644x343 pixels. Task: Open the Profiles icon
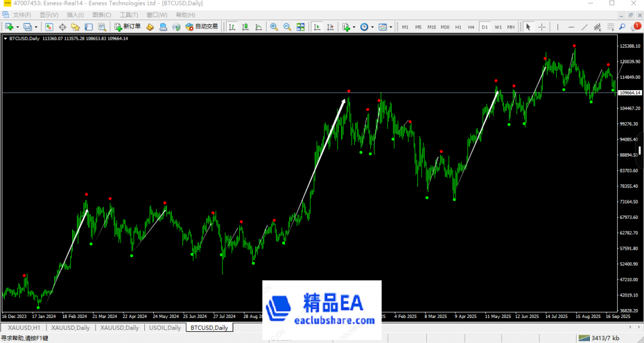pyautogui.click(x=27, y=27)
